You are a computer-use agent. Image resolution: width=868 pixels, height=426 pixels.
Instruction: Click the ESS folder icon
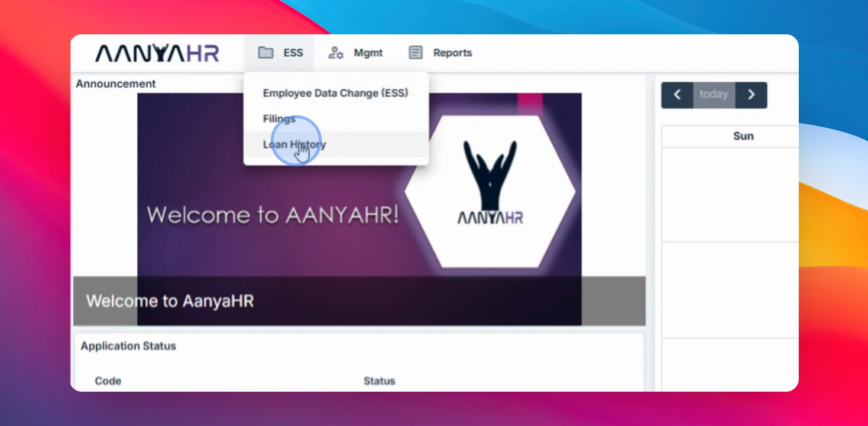coord(265,53)
